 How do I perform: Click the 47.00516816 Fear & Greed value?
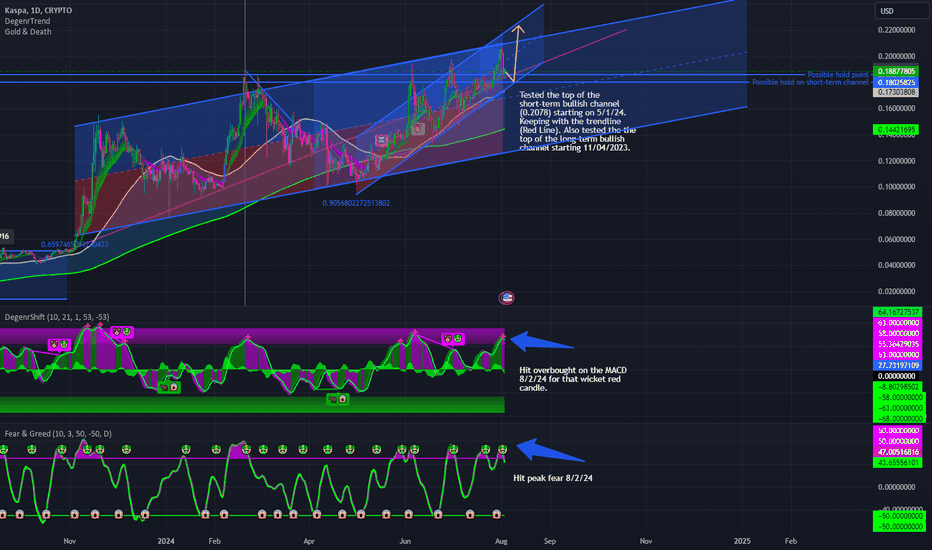898,452
